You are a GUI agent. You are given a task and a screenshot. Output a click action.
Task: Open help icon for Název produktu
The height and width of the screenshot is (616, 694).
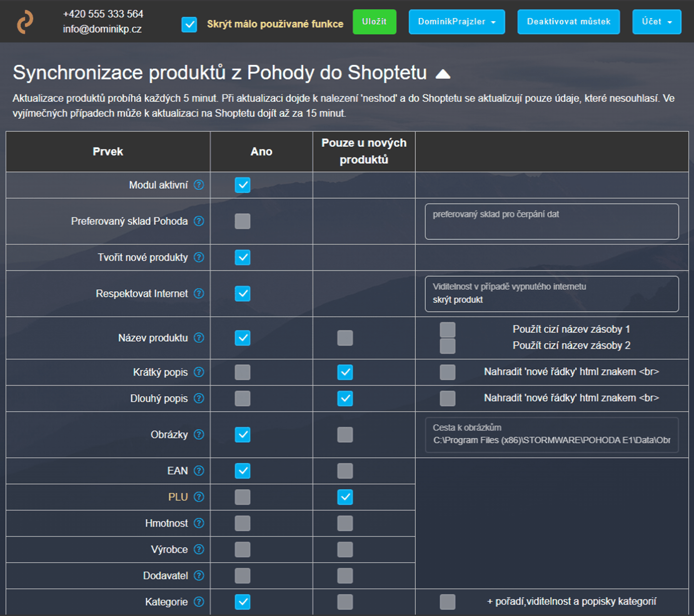click(x=199, y=338)
